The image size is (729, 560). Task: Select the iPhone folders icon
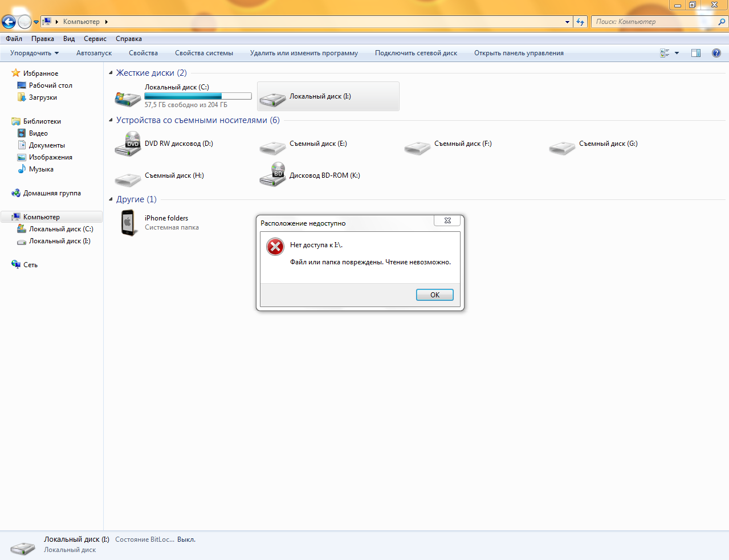(128, 223)
